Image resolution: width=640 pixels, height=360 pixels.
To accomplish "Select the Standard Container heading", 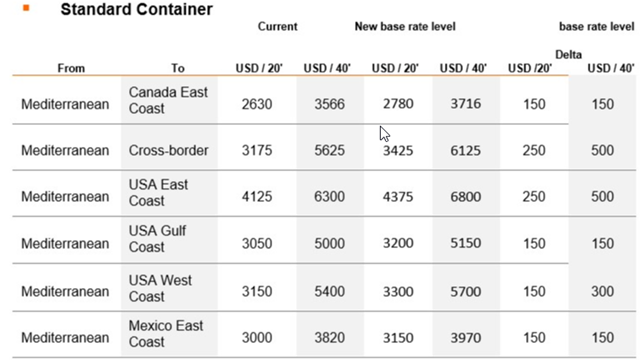I will pos(136,9).
